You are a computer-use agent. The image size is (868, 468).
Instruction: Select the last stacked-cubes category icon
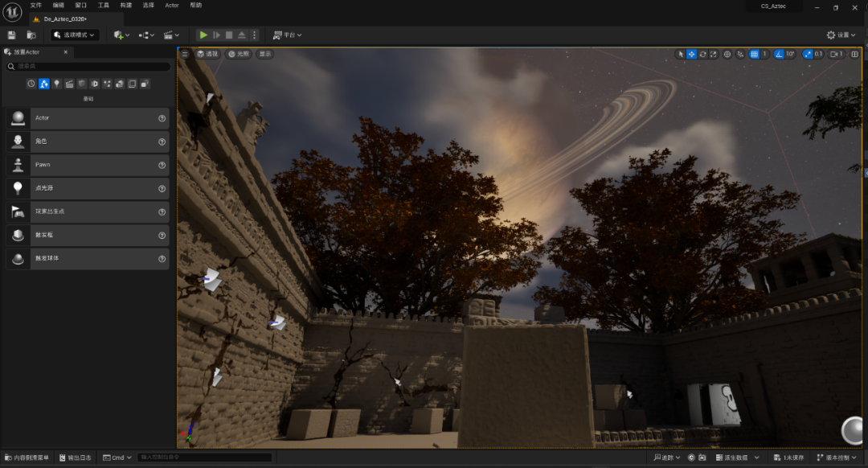point(145,84)
